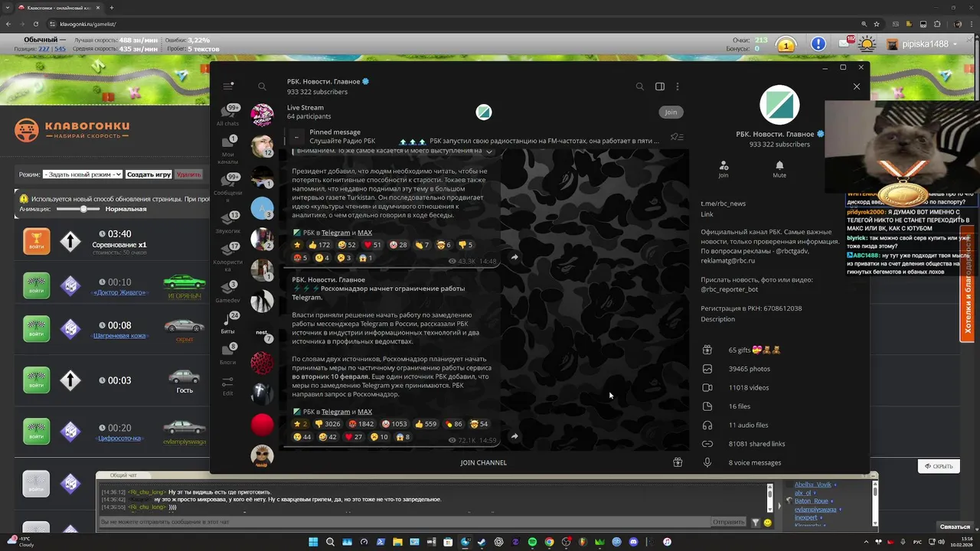Click Удалить button beside Создать игру

[188, 174]
